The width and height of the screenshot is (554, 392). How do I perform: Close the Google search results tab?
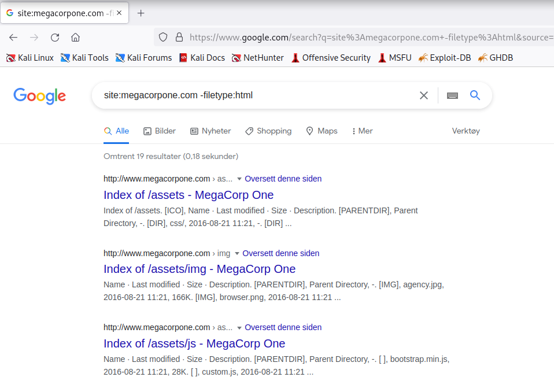[119, 13]
